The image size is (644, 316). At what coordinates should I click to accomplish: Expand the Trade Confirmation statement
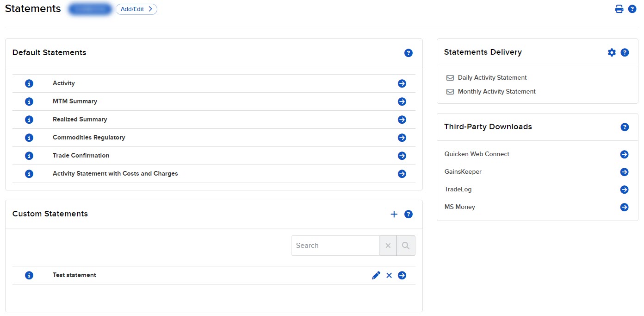tap(402, 156)
